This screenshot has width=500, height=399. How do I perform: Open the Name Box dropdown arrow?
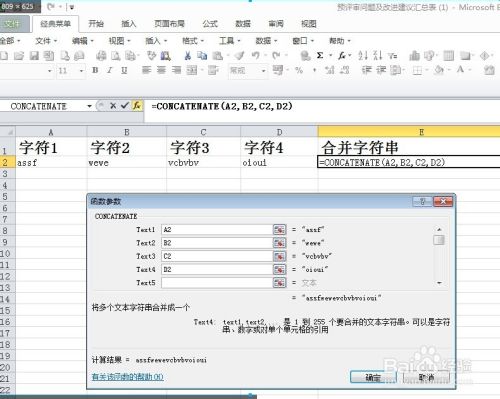(89, 106)
